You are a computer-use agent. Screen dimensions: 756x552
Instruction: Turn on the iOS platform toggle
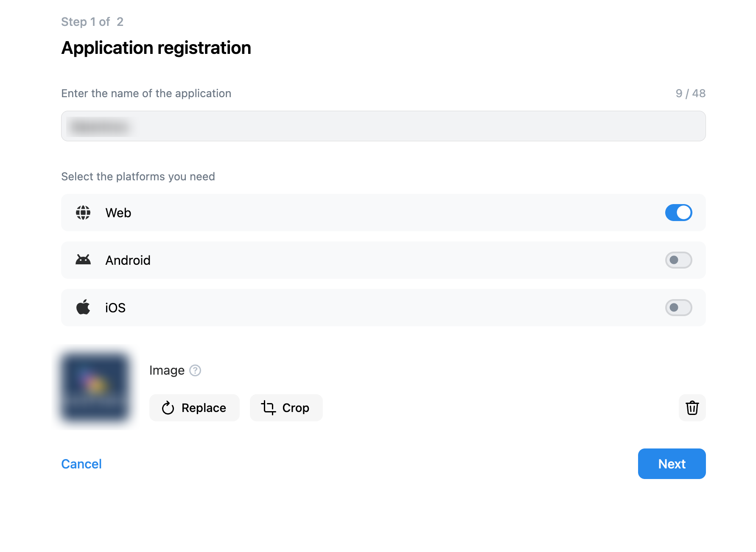678,308
